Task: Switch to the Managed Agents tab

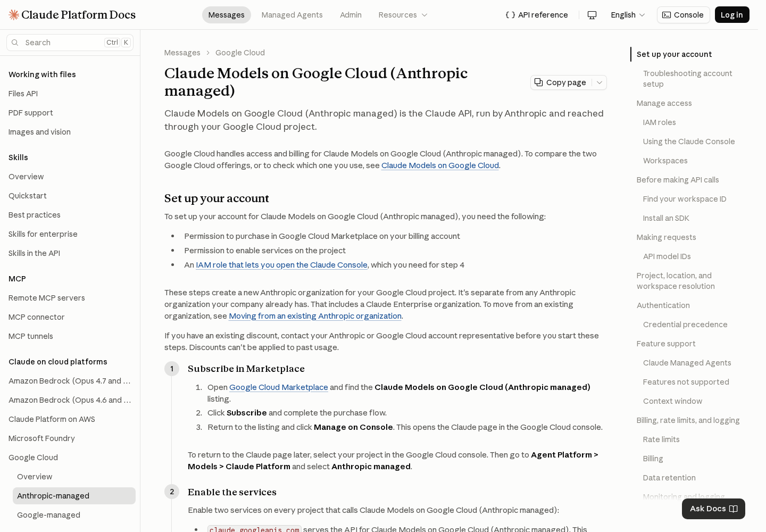Action: 292,15
